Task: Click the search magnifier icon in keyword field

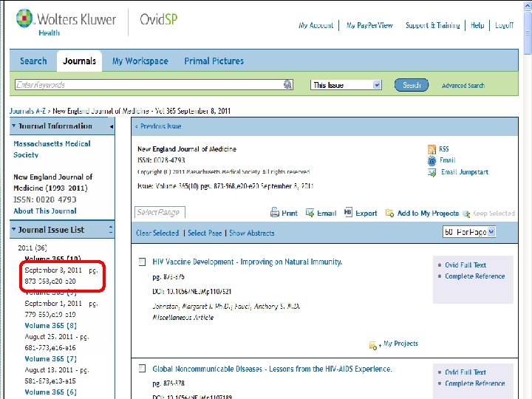Action: [287, 84]
